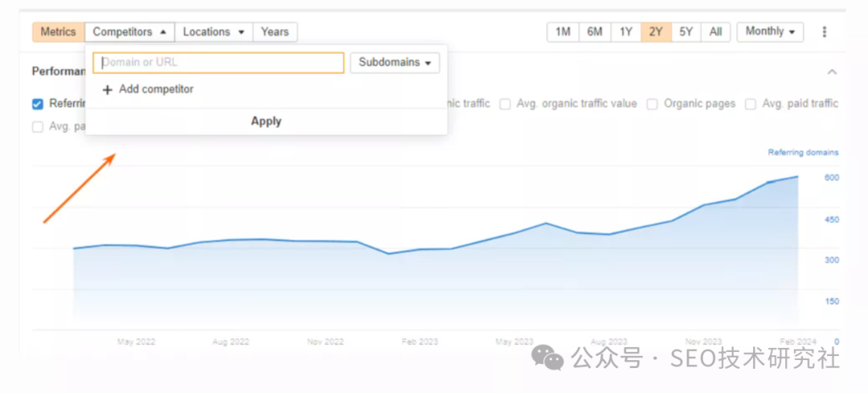Click the Feb 2023 axis label
Screen dimensions: 868x393
[420, 342]
